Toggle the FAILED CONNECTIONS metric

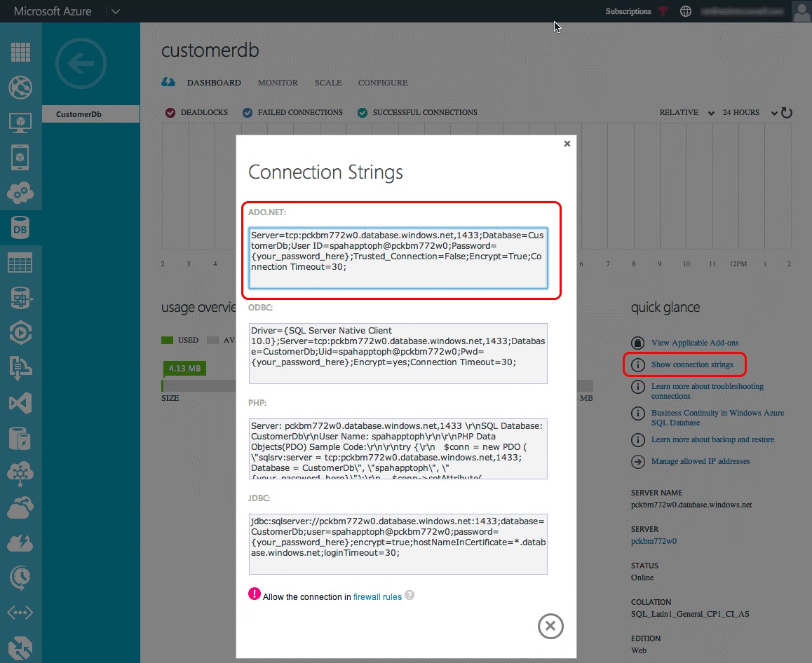point(247,112)
